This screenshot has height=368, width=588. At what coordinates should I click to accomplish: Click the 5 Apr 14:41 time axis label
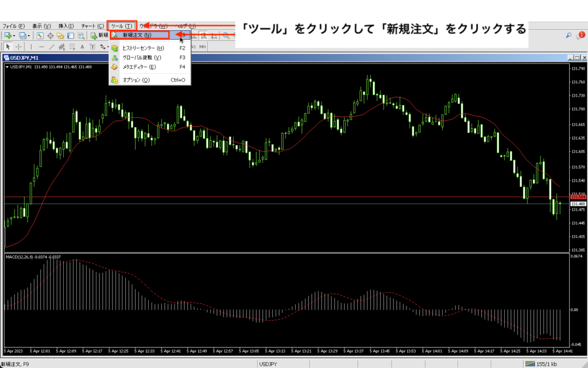[x=563, y=351]
